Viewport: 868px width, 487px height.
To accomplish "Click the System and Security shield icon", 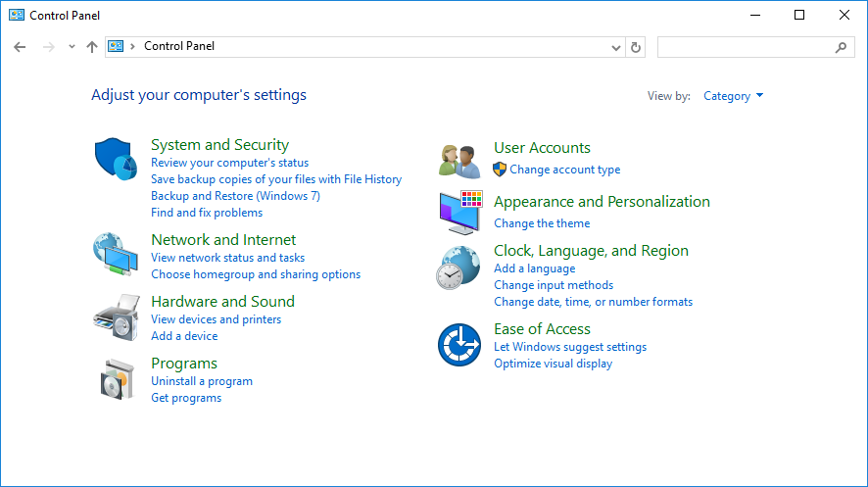I will point(115,159).
